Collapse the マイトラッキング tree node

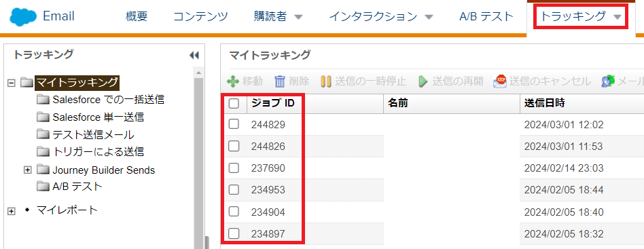coord(12,83)
